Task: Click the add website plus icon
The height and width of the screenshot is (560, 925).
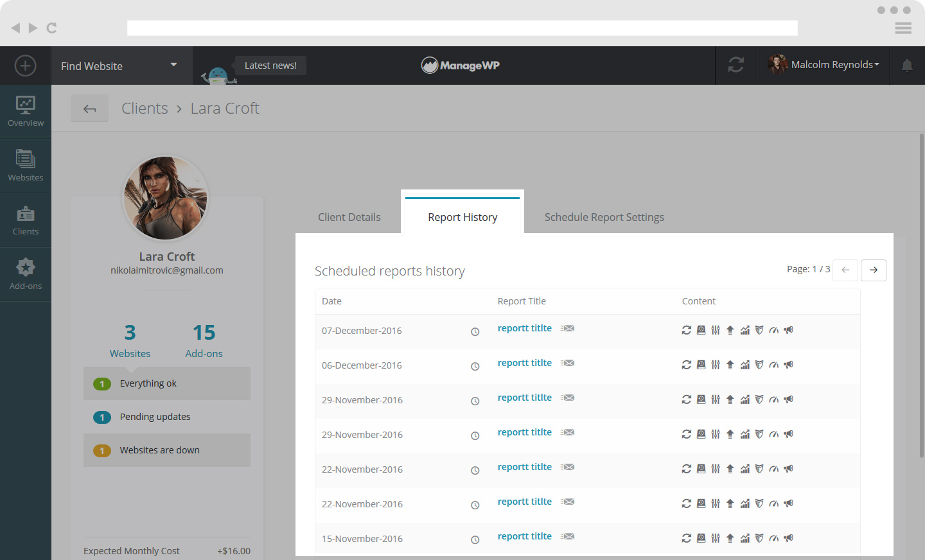Action: (26, 66)
